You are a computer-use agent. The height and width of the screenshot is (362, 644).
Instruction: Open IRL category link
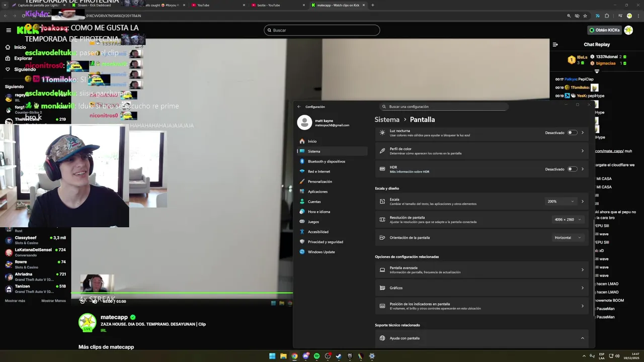tap(103, 330)
